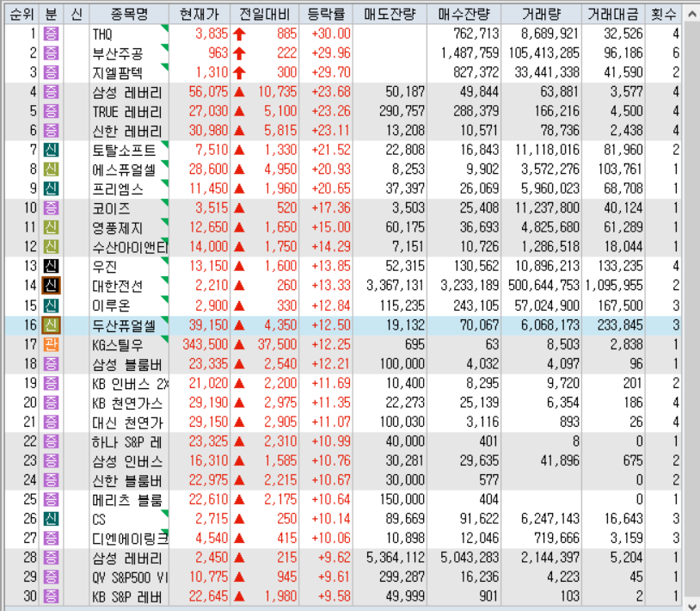This screenshot has height=611, width=700.
Task: Select the 대한전선 stock name
Action: tap(118, 287)
